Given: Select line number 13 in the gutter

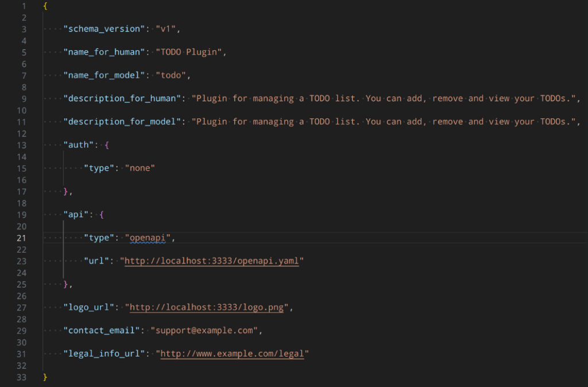Looking at the screenshot, I should click(23, 145).
